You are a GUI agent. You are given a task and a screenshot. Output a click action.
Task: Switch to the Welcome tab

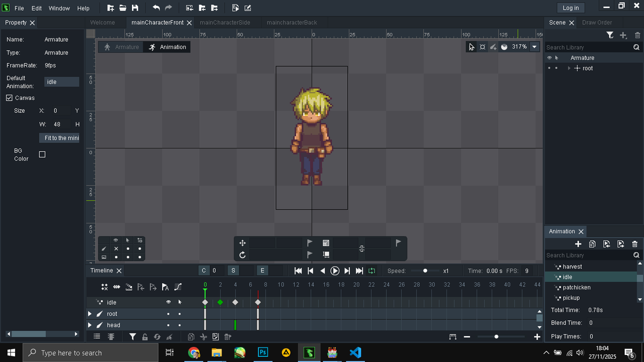click(103, 23)
